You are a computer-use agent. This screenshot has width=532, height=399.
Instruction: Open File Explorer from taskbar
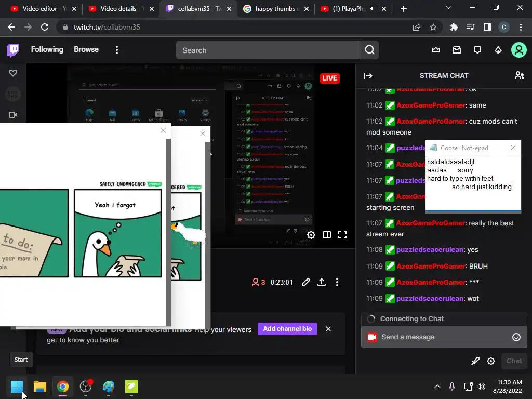[x=39, y=387]
